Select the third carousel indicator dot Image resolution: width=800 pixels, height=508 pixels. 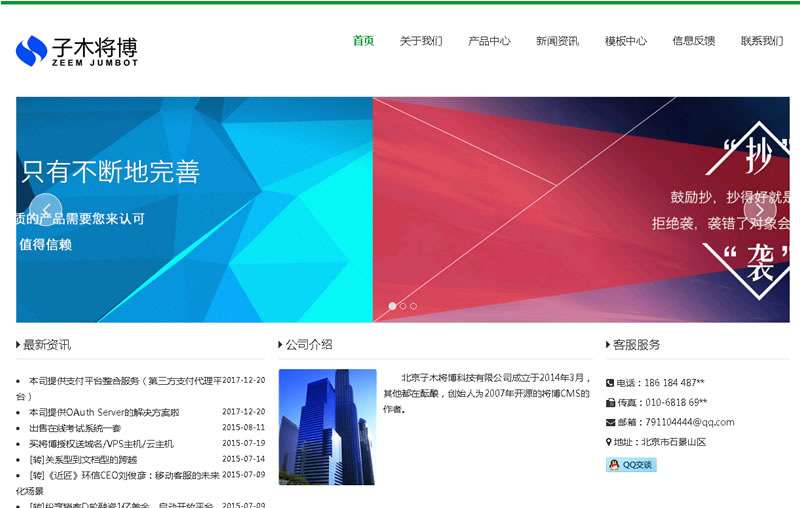click(414, 306)
